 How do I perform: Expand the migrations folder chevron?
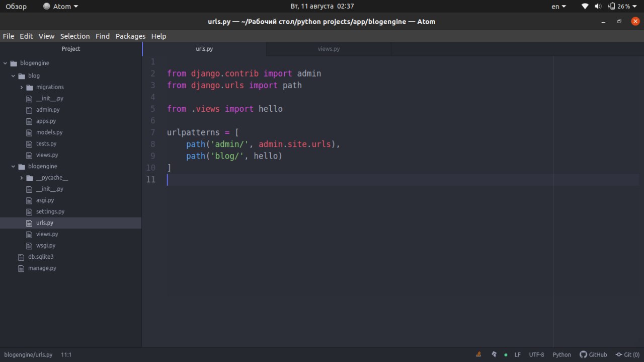tap(22, 87)
